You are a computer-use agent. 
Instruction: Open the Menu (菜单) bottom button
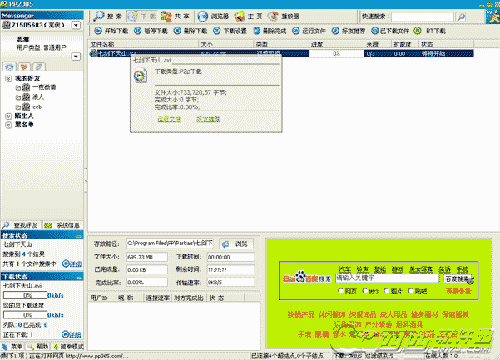[x=13, y=346]
